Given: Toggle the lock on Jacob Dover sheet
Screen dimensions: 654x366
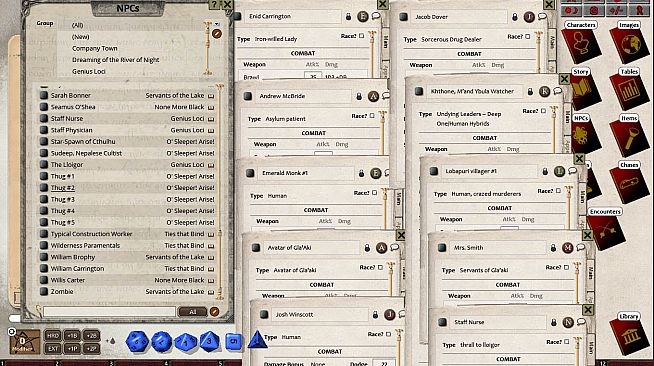Looking at the screenshot, I should [515, 17].
